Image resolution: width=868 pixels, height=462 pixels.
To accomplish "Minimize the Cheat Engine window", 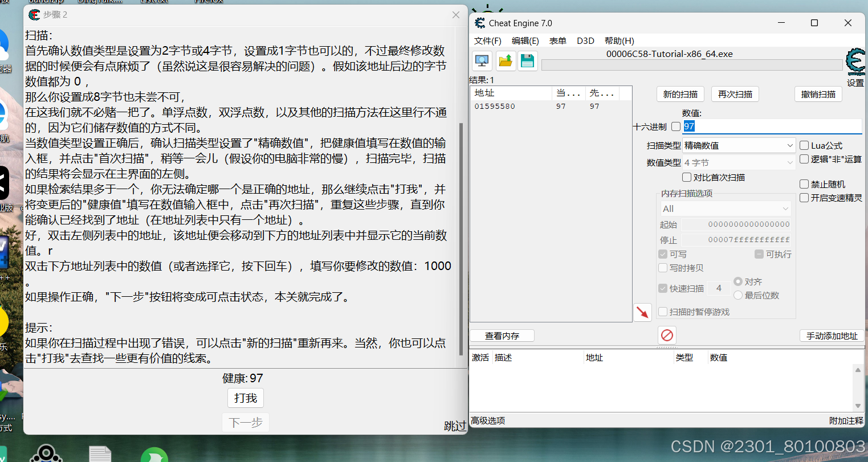I will 781,23.
